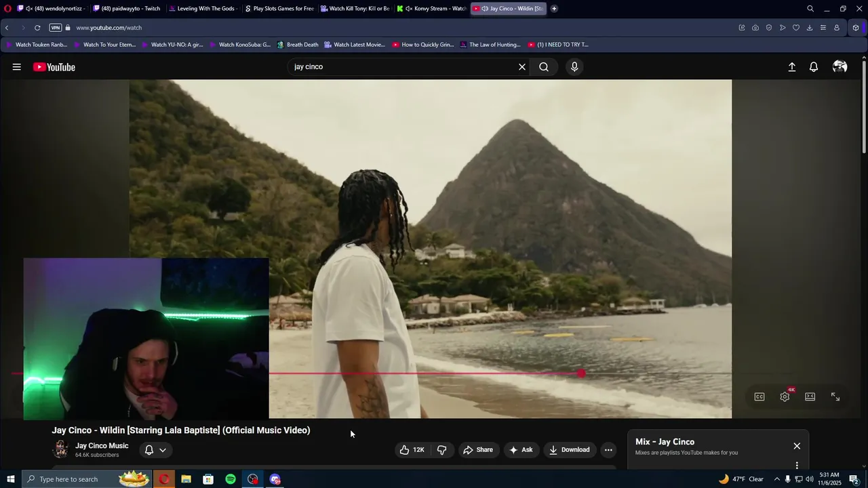The width and height of the screenshot is (868, 488).
Task: Open YouTube hamburger guide menu
Action: 16,67
